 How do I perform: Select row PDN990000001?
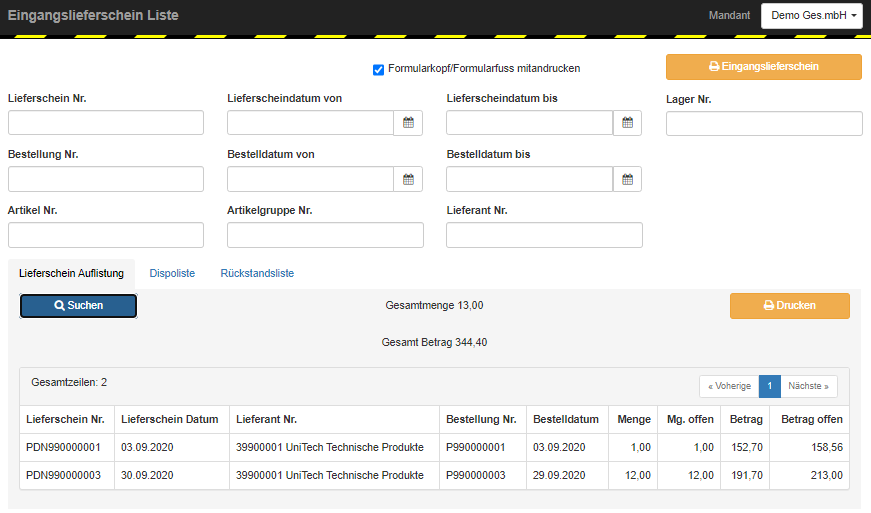click(x=434, y=447)
